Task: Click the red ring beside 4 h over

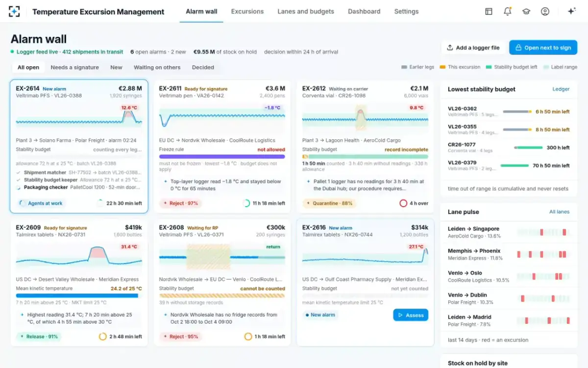Action: pyautogui.click(x=403, y=203)
